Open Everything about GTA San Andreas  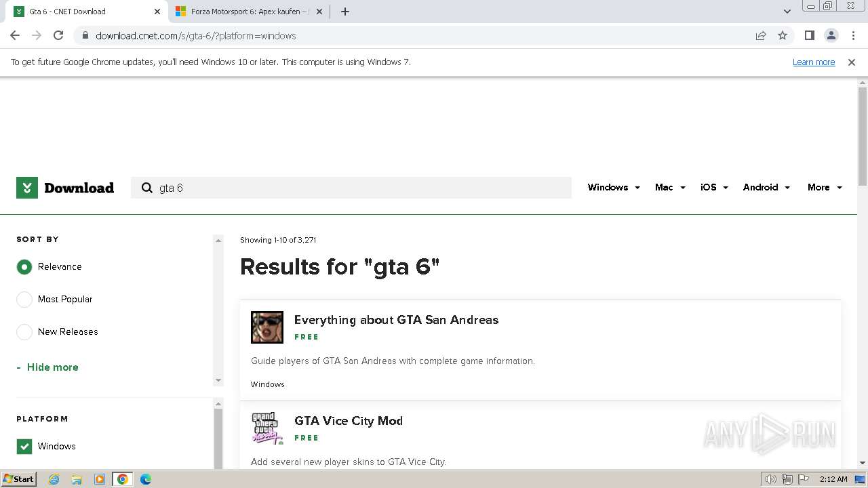click(x=396, y=320)
